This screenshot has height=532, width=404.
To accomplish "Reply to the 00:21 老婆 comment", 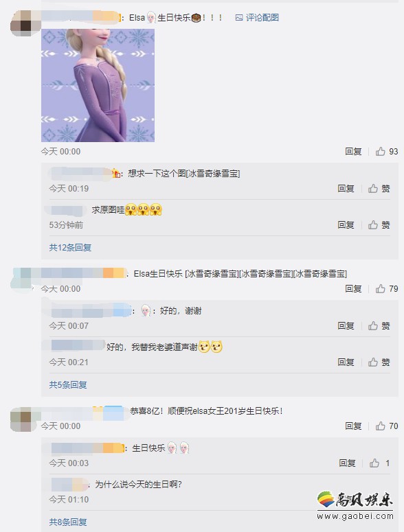I will 346,362.
